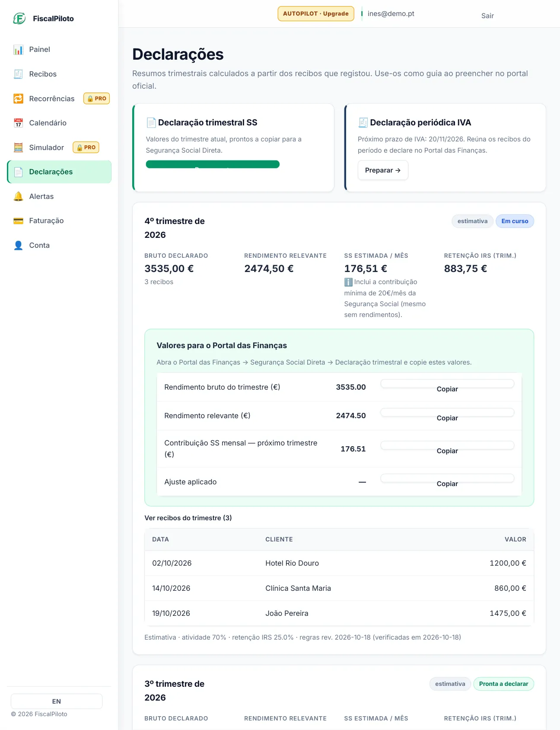
Task: Copy the Contribuição SS mensal value
Action: (447, 445)
